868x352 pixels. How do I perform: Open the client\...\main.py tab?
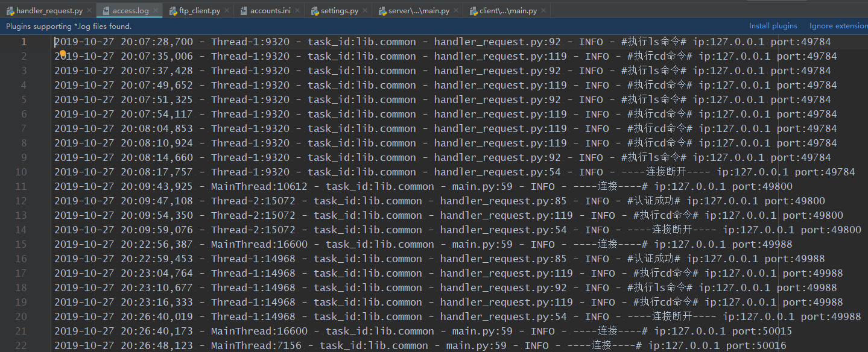tap(508, 11)
